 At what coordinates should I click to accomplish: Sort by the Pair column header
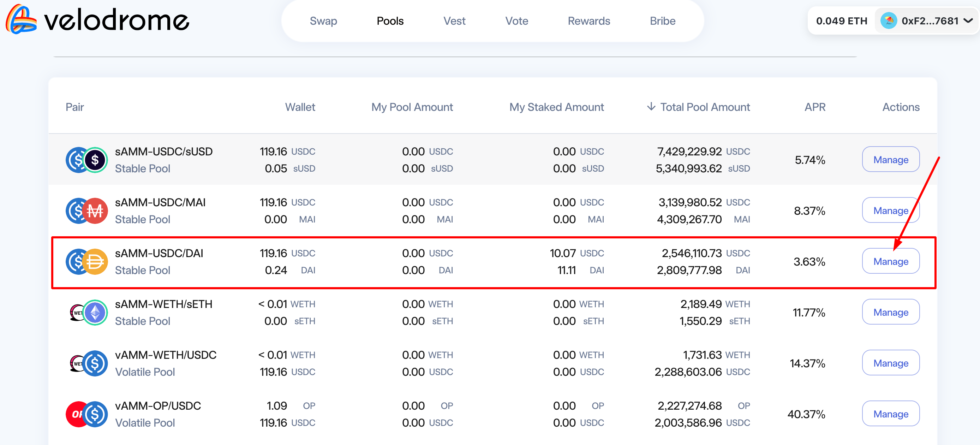[74, 107]
